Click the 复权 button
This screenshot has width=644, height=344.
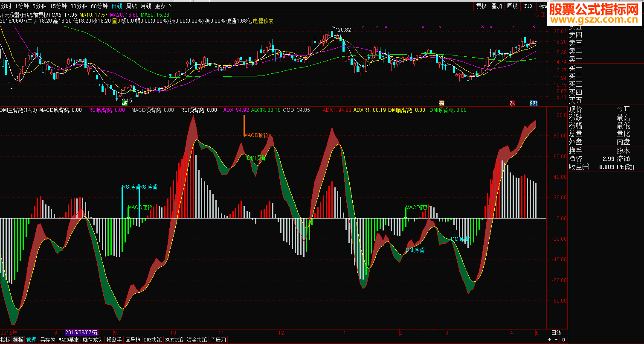point(482,6)
